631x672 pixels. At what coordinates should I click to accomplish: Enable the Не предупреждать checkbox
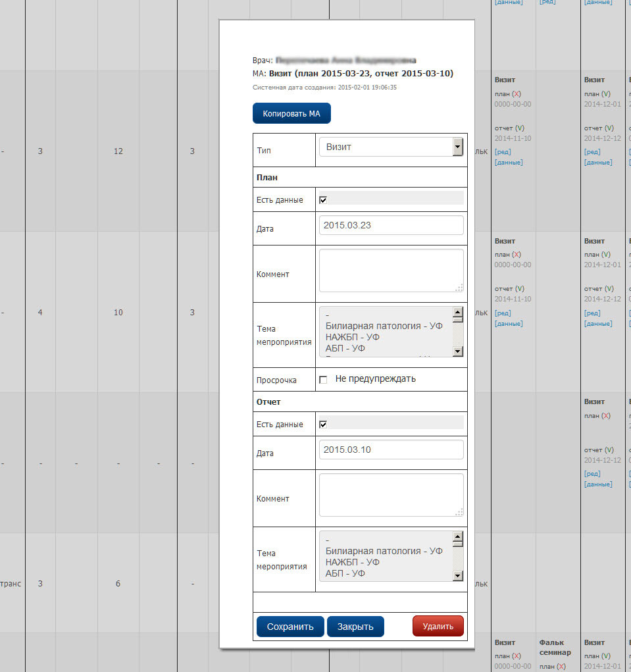pos(323,380)
